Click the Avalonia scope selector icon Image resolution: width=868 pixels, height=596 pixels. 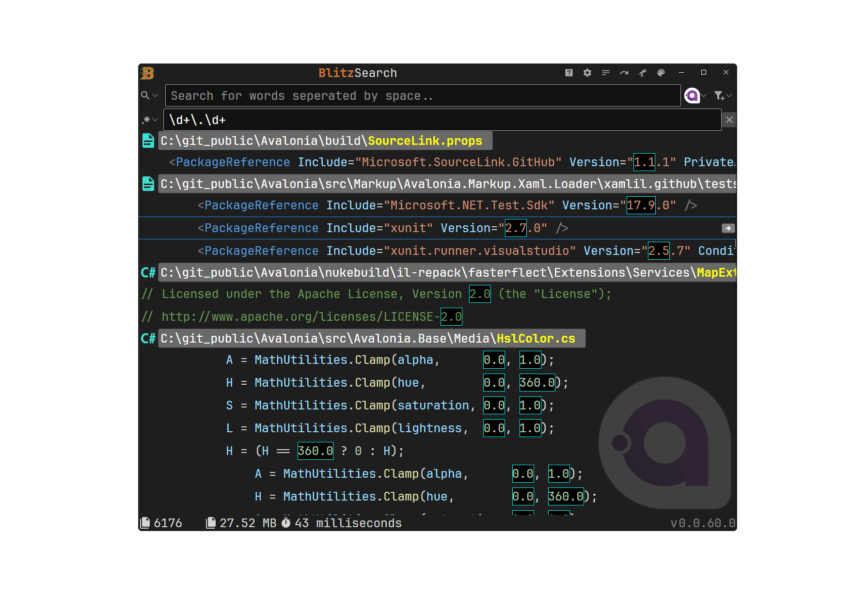[692, 95]
